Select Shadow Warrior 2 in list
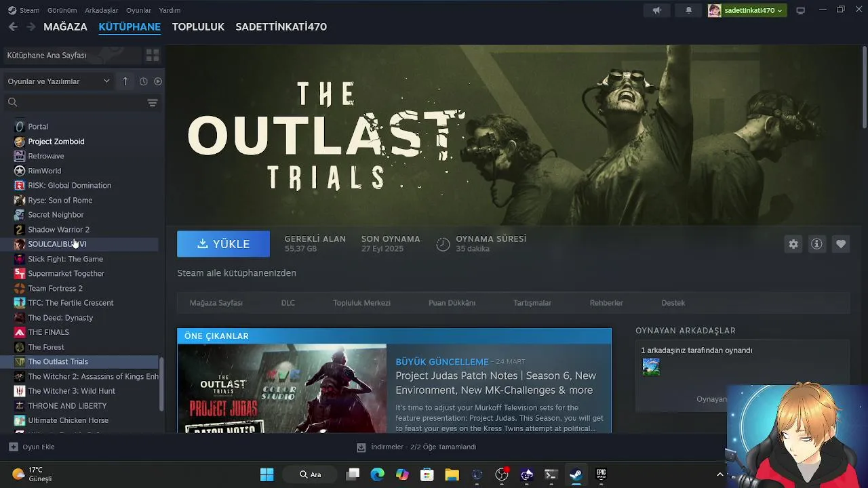Screen dimensions: 868x488 point(59,230)
